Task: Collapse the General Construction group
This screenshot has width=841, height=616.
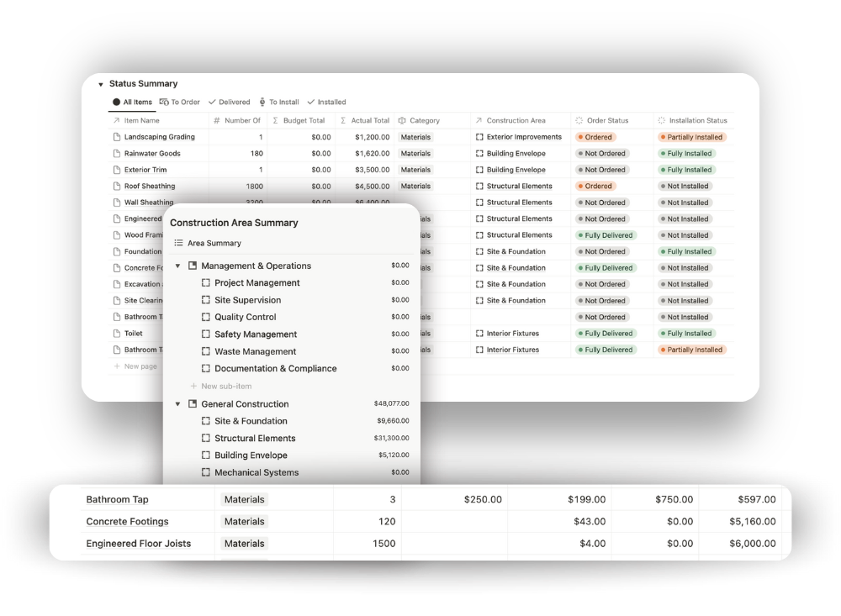Action: (x=177, y=404)
